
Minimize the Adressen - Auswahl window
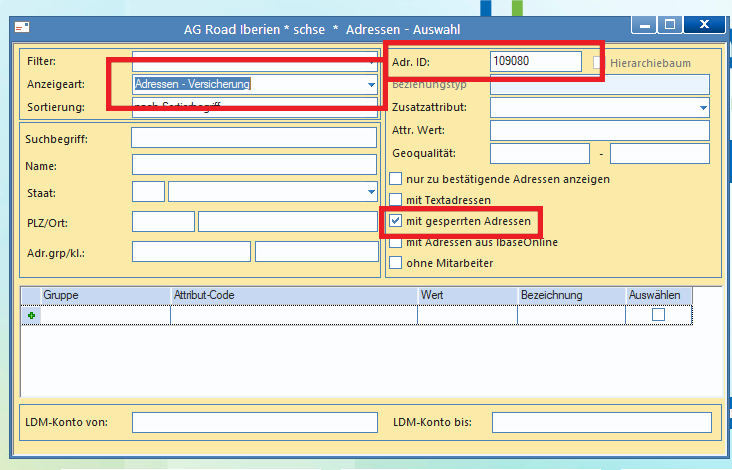(x=645, y=24)
